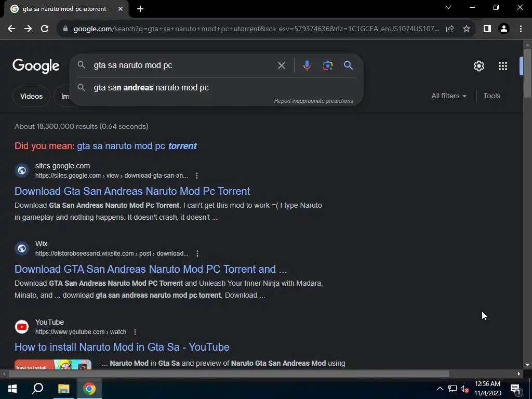
Task: Share this page icon in address bar
Action: tap(450, 29)
